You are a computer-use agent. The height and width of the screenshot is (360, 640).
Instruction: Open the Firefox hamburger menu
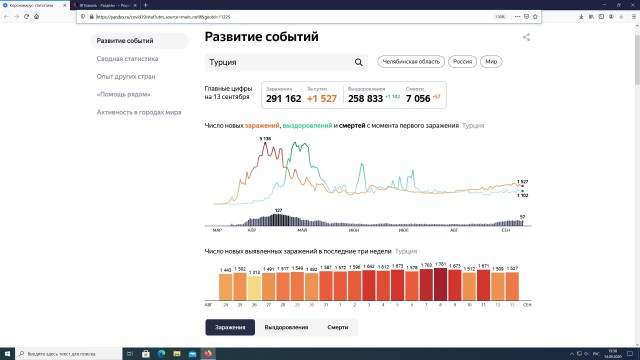tap(634, 17)
